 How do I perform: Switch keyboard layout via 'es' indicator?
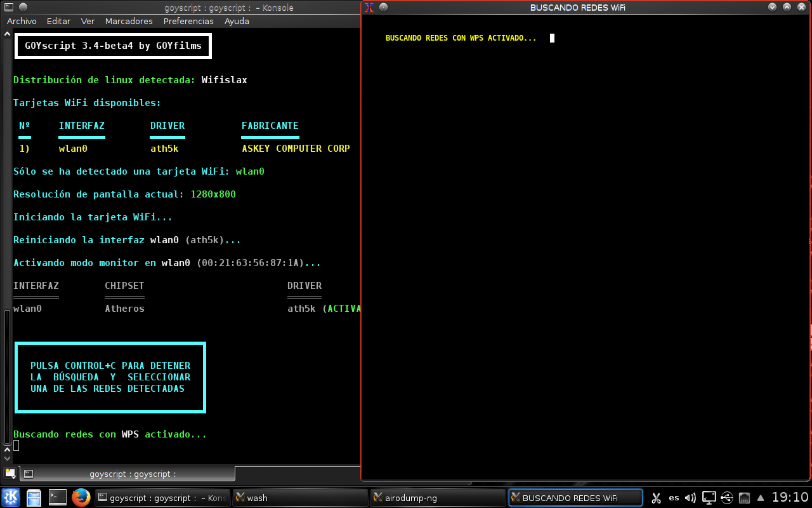pyautogui.click(x=674, y=498)
